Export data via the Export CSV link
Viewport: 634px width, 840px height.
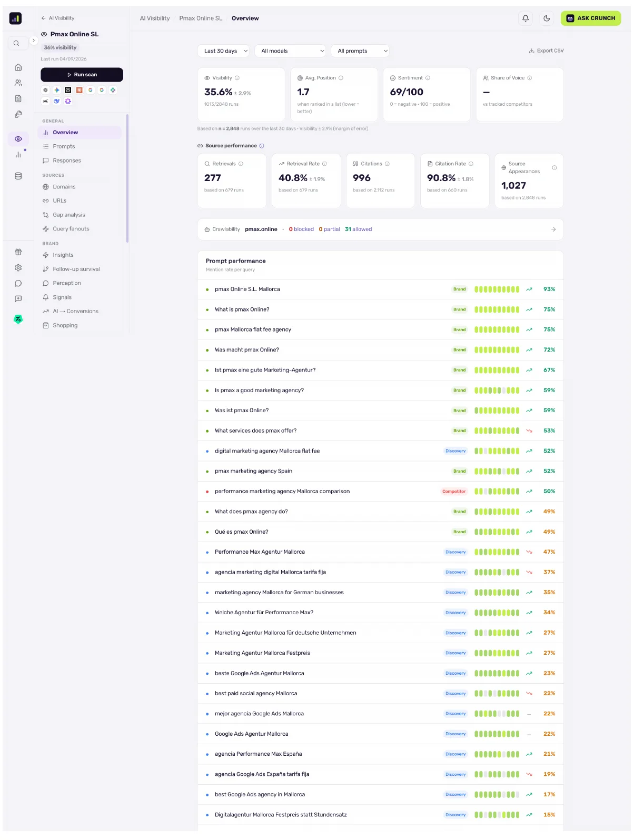547,51
